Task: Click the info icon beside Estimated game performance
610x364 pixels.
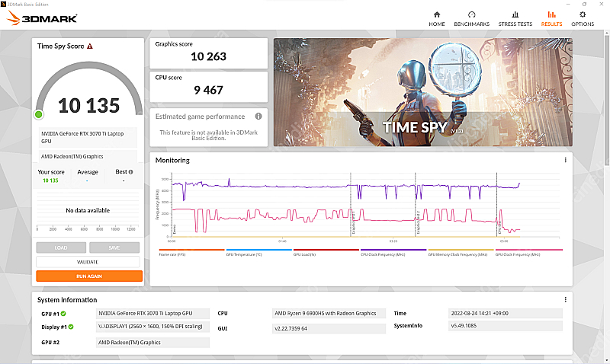Action: coord(258,117)
